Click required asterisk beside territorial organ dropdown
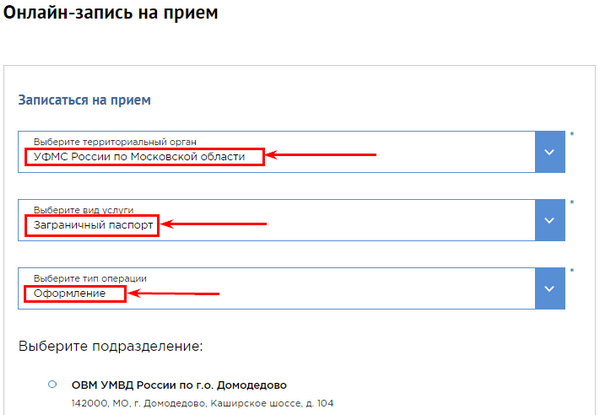Viewport: 600px width, 415px height. tap(571, 134)
